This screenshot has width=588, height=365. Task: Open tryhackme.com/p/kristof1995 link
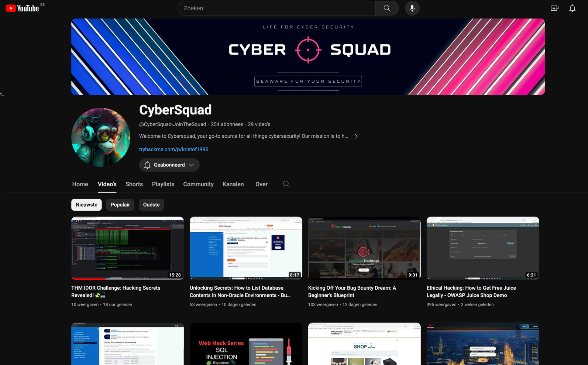click(x=174, y=149)
